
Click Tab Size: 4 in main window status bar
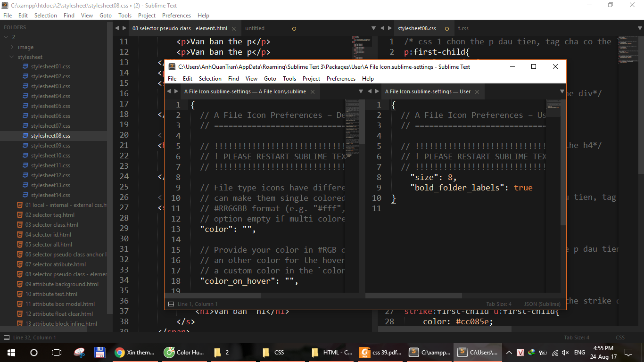pyautogui.click(x=577, y=337)
